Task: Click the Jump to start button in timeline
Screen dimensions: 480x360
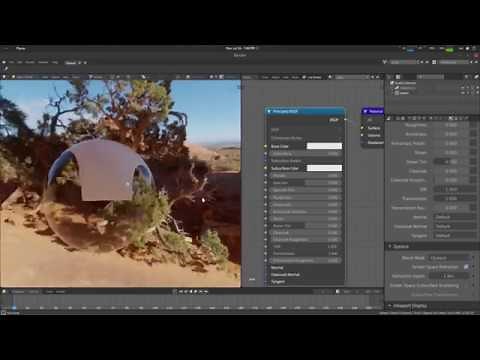Action: (x=181, y=292)
